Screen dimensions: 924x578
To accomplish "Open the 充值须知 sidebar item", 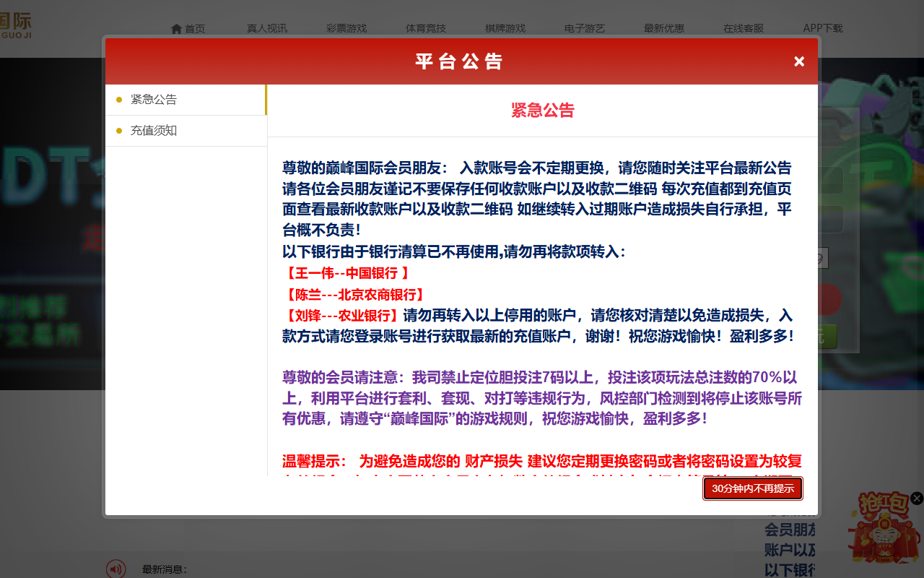I will (x=186, y=131).
